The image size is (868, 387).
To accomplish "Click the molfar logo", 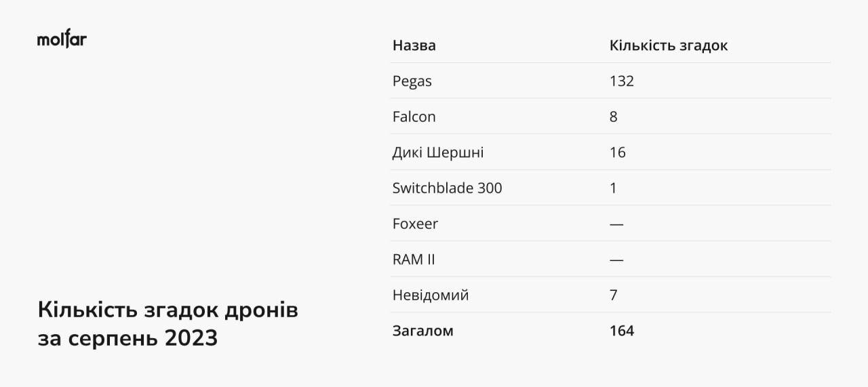I will pyautogui.click(x=62, y=39).
